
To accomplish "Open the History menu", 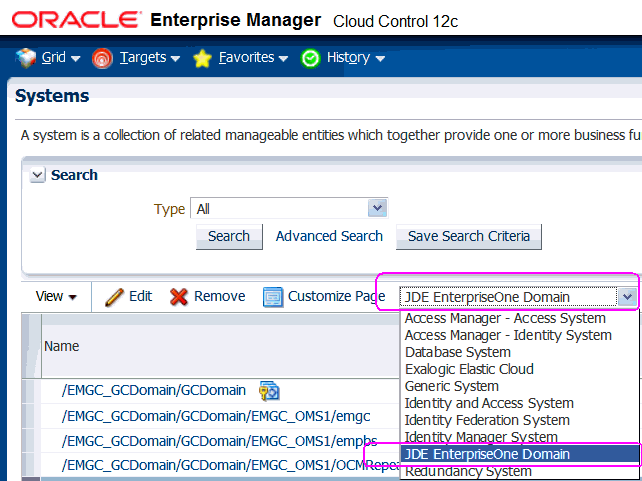I will pyautogui.click(x=355, y=58).
